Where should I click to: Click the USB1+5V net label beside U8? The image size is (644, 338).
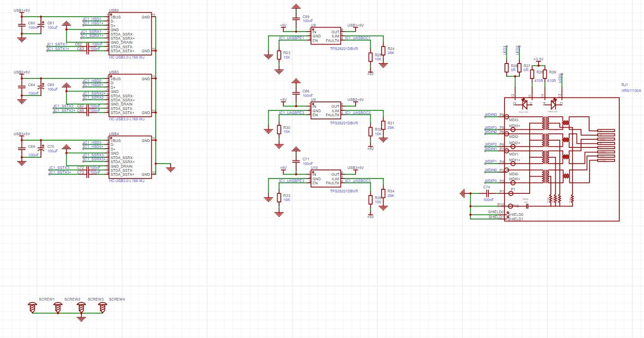356,26
